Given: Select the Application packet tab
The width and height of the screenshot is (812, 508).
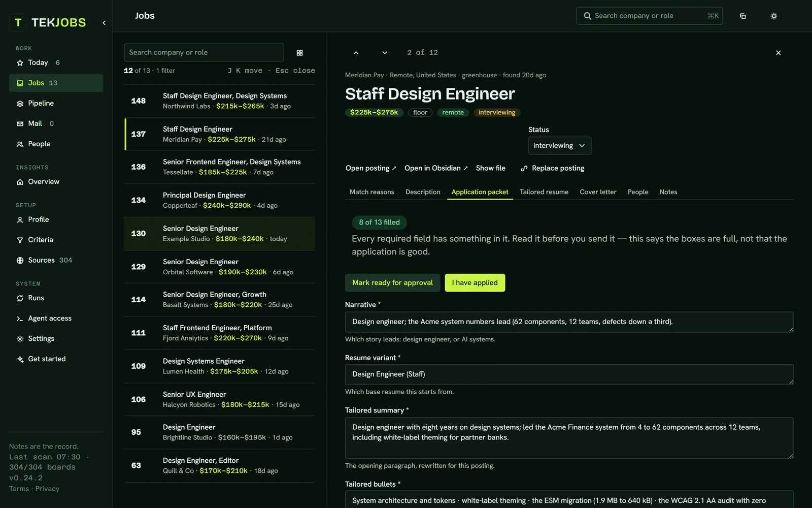Looking at the screenshot, I should point(480,192).
